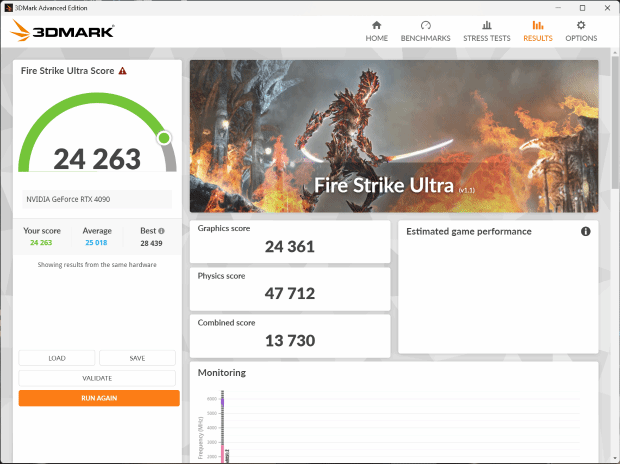The height and width of the screenshot is (464, 620).
Task: Click the green gauge score indicator dot
Action: [164, 138]
